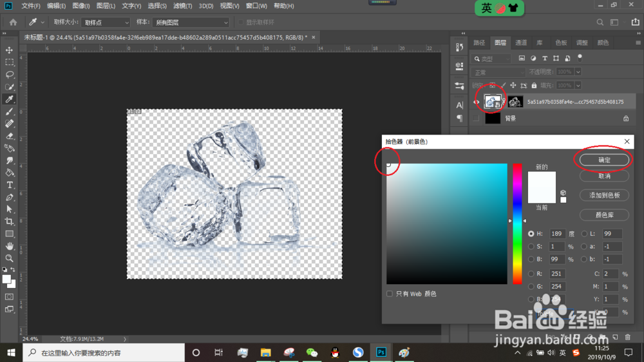Click the 添加到色板 button
This screenshot has height=362, width=644.
pyautogui.click(x=604, y=195)
